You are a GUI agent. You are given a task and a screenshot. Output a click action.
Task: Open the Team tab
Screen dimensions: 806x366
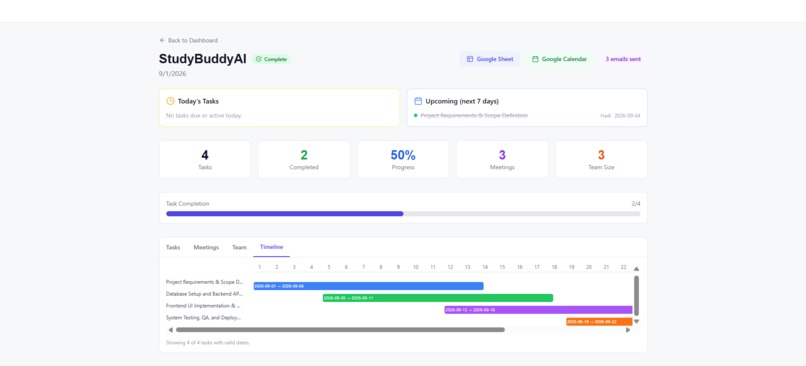pyautogui.click(x=240, y=247)
